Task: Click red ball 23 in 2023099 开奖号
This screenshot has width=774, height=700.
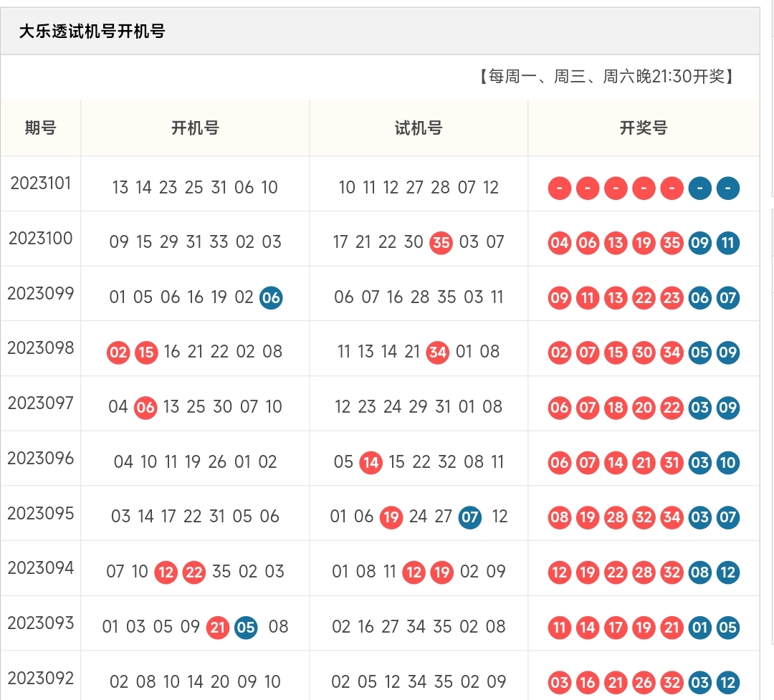Action: pos(672,298)
